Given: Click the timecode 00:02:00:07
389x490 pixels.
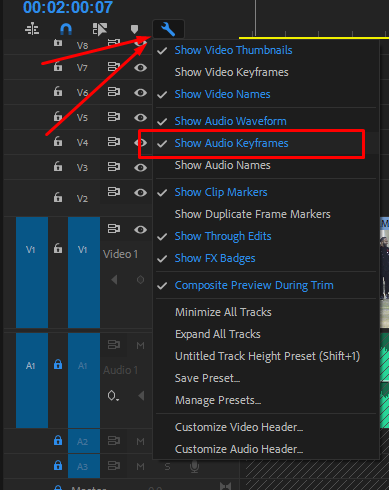Looking at the screenshot, I should point(68,8).
